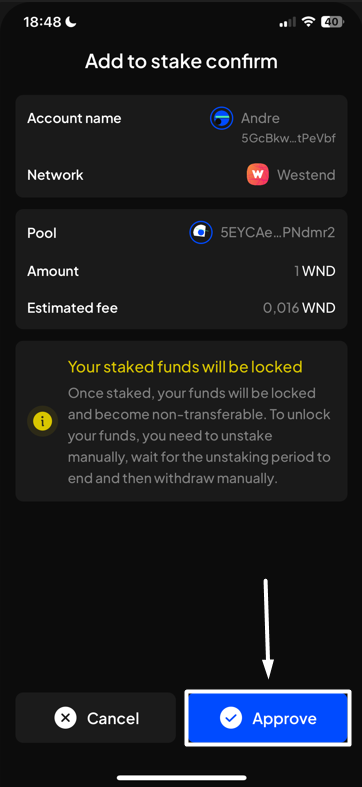Tap the X icon in Cancel
This screenshot has height=787, width=362.
click(x=65, y=718)
